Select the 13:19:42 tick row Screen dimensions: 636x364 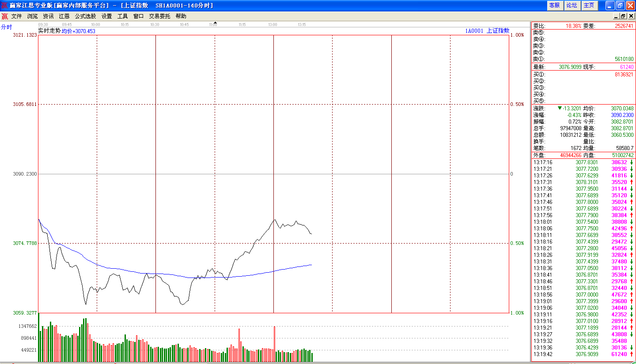coord(583,354)
